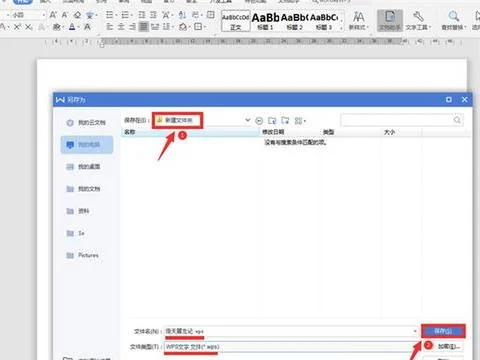
Task: Sort by Modified Date column header
Action: point(290,132)
